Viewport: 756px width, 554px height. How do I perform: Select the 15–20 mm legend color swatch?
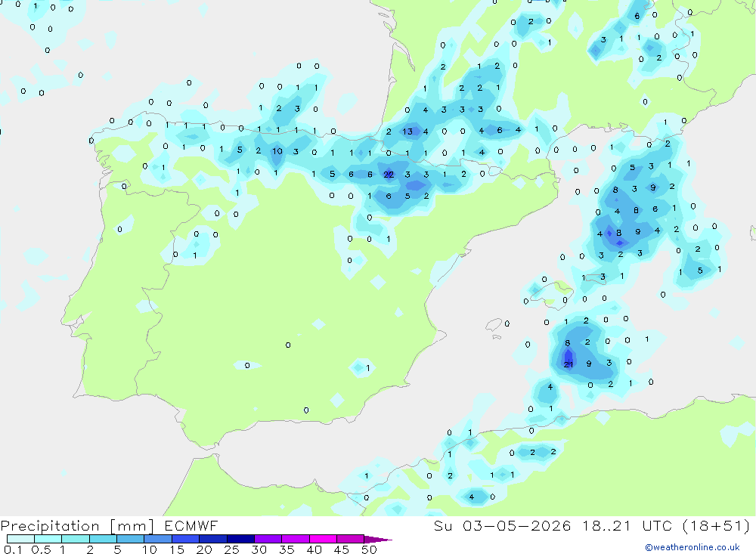point(186,539)
